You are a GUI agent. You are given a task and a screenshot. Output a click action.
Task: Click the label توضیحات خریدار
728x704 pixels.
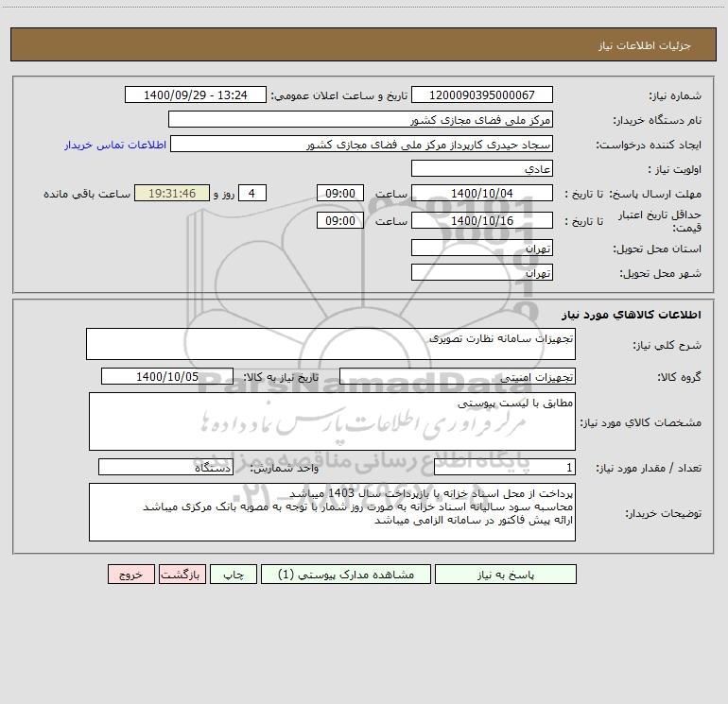[664, 514]
